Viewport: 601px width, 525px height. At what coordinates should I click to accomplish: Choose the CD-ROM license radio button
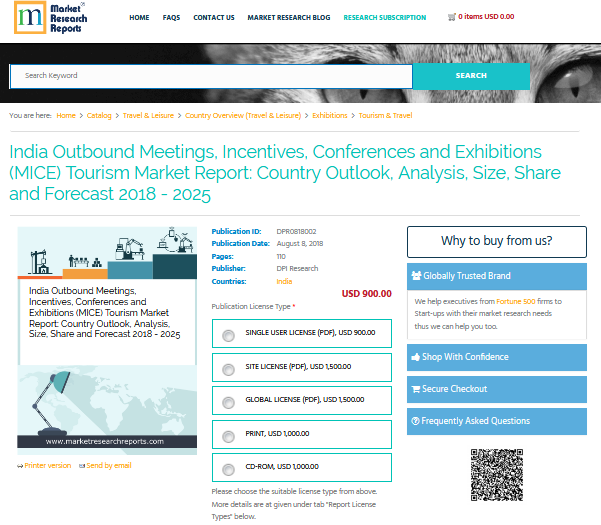[229, 467]
